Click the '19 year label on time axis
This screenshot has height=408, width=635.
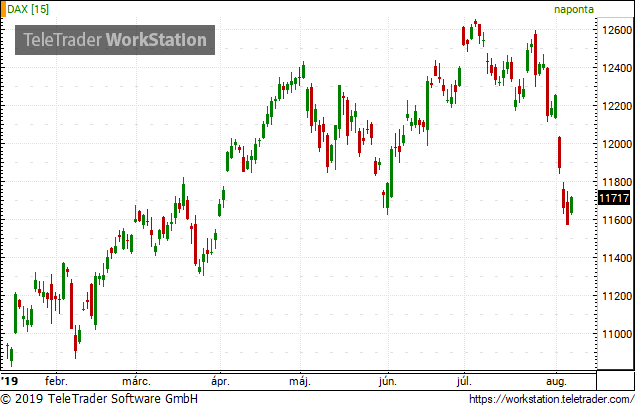[10, 381]
